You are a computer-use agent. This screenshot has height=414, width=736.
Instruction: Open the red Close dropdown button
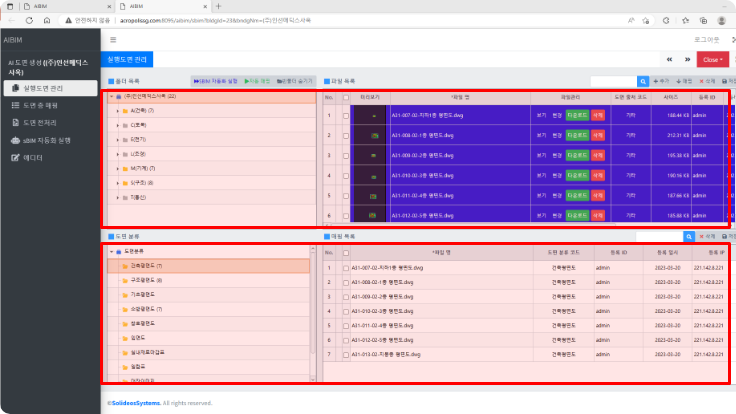(x=712, y=60)
